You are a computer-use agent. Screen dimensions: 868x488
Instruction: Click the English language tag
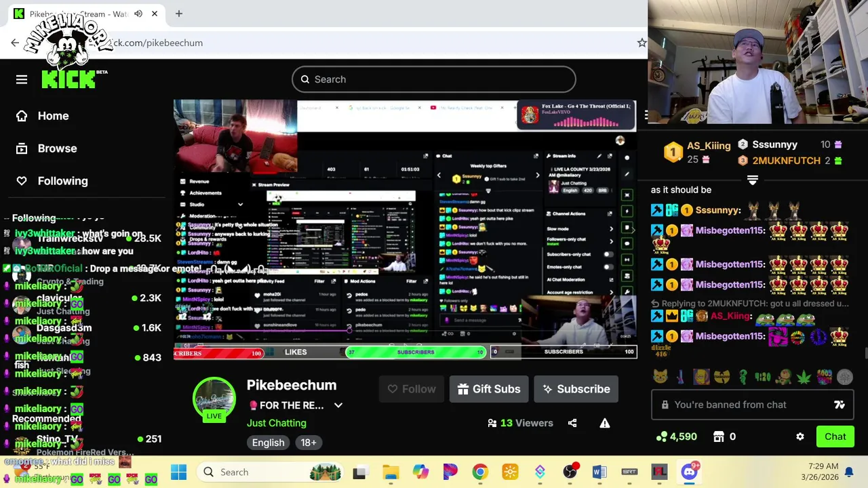(269, 443)
